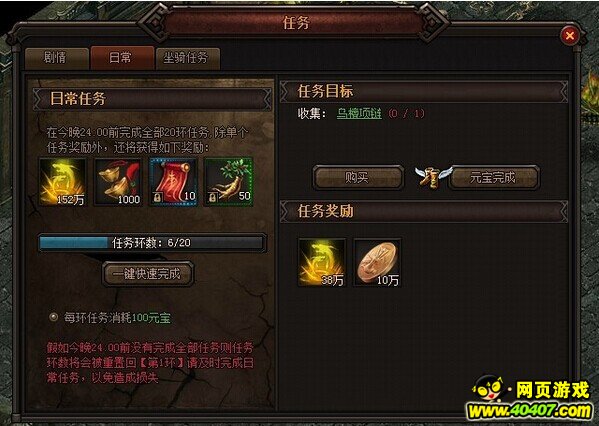The width and height of the screenshot is (599, 426).
Task: Click the 购买 button
Action: [x=358, y=177]
